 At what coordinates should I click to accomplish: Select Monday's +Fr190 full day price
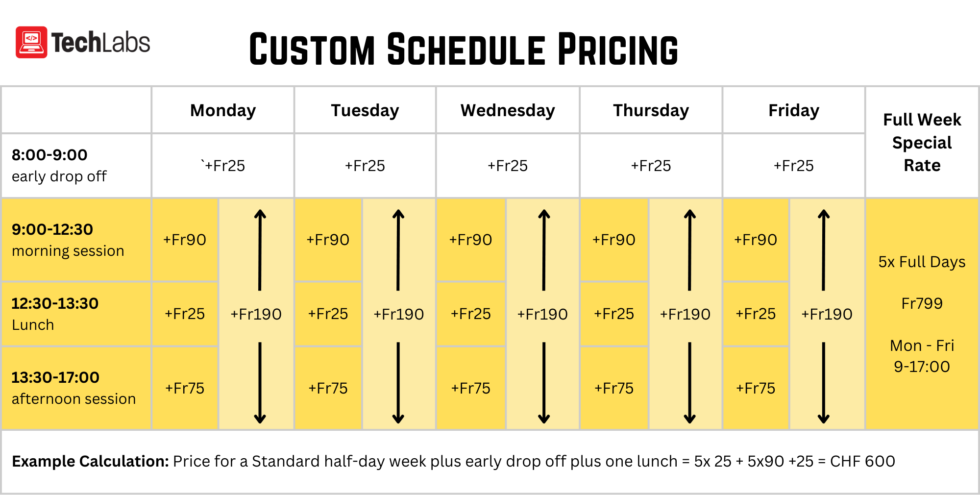(x=256, y=314)
